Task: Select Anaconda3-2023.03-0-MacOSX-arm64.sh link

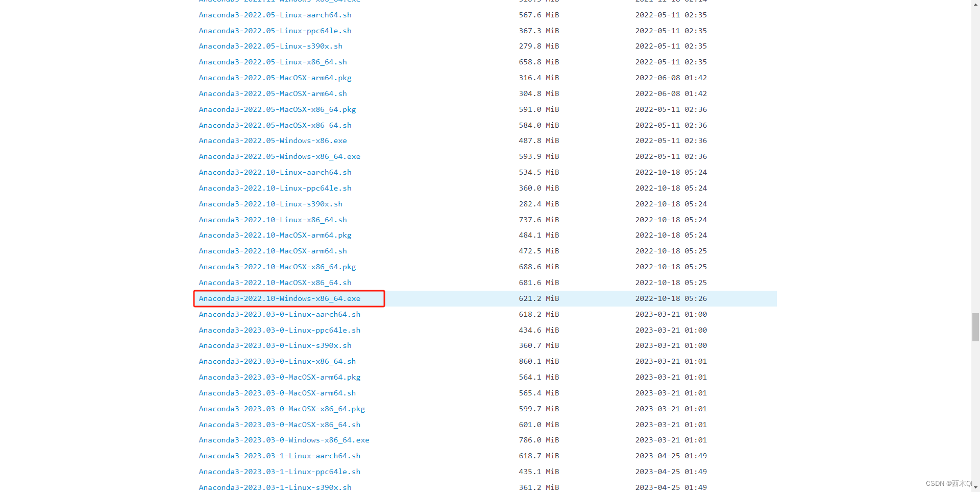Action: point(277,393)
